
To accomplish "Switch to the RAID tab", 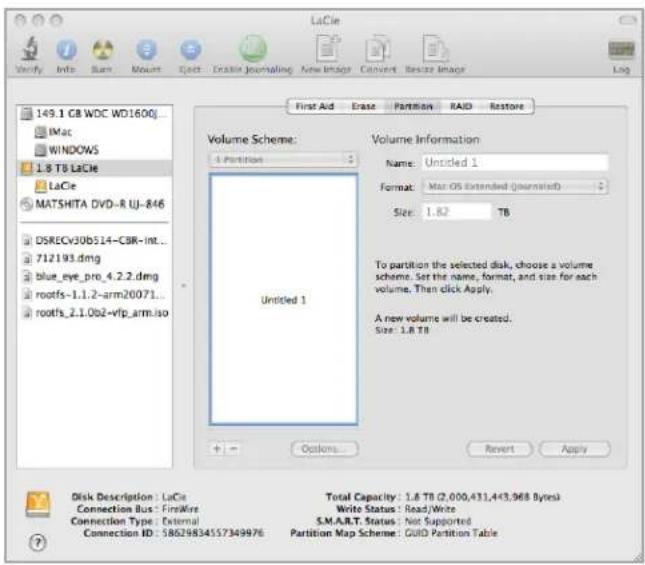I will click(460, 106).
